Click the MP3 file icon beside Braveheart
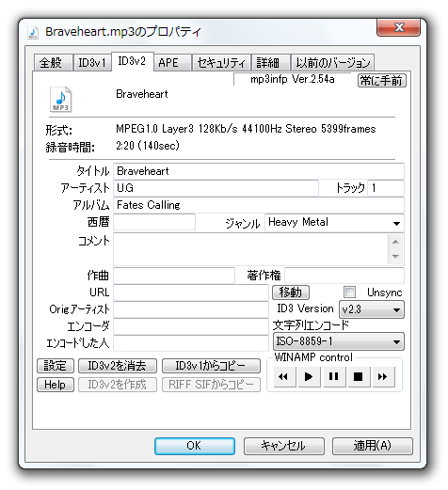Viewport: 448px width, 490px height. point(61,100)
